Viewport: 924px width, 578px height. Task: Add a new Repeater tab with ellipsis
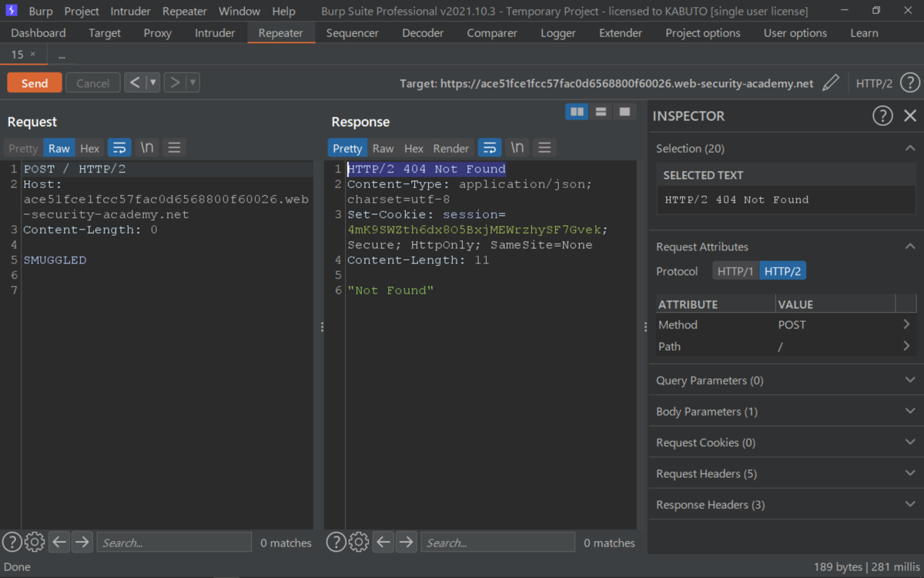[x=62, y=55]
